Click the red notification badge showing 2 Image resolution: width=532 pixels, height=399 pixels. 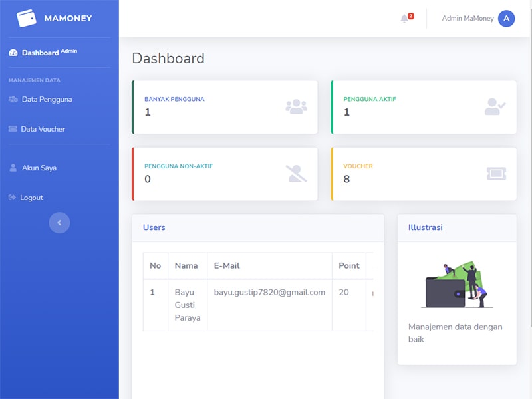(x=411, y=16)
